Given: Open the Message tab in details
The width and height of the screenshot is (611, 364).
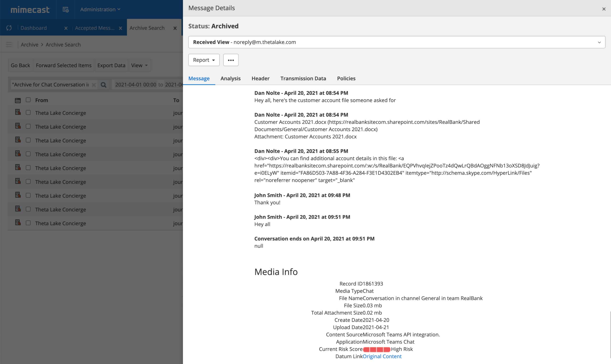Looking at the screenshot, I should pyautogui.click(x=199, y=78).
